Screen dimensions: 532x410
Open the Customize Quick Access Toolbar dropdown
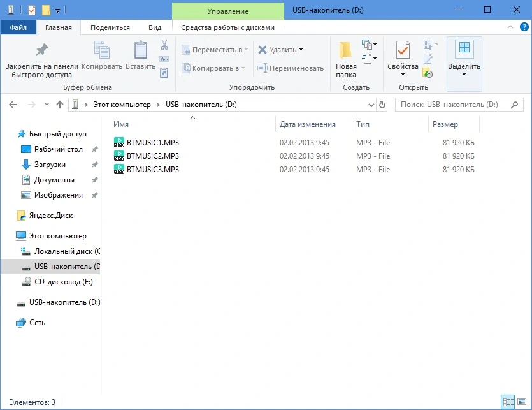pos(58,11)
